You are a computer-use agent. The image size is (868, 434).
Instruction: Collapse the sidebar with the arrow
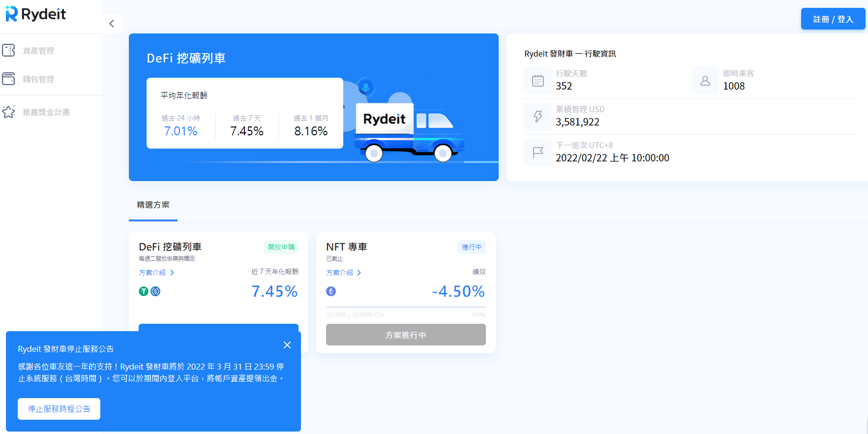pyautogui.click(x=112, y=24)
